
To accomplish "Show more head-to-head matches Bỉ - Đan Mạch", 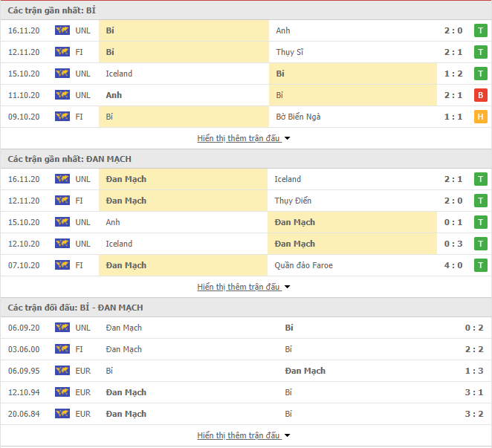I will [x=244, y=435].
